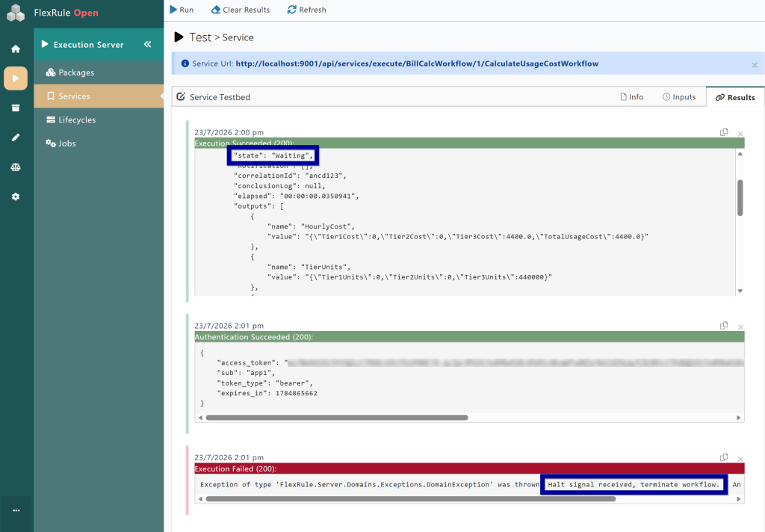
Task: Click right scroll arrow in Execution Failed output
Action: tap(739, 499)
